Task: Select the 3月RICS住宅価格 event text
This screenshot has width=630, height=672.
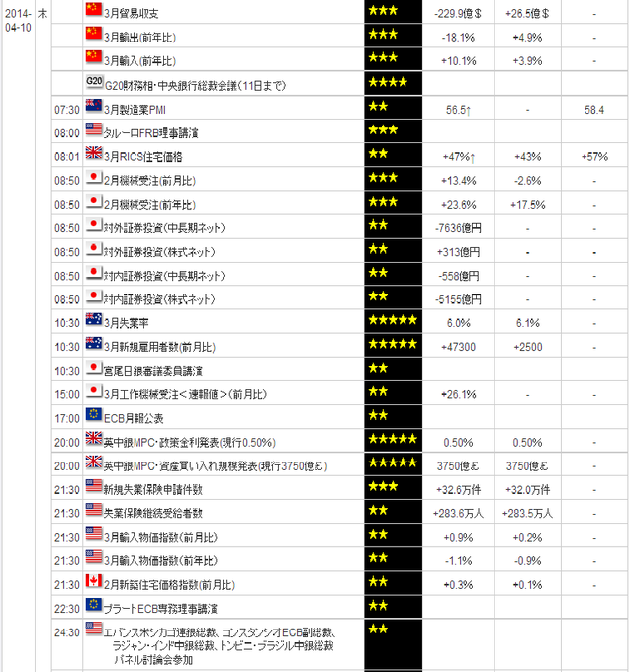Action: pos(143,157)
